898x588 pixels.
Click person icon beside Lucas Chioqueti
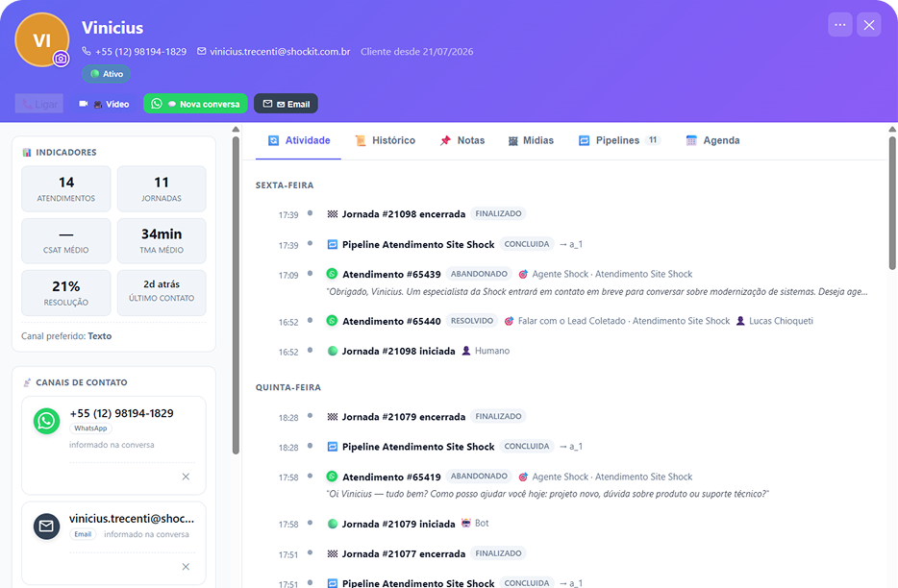click(x=740, y=321)
